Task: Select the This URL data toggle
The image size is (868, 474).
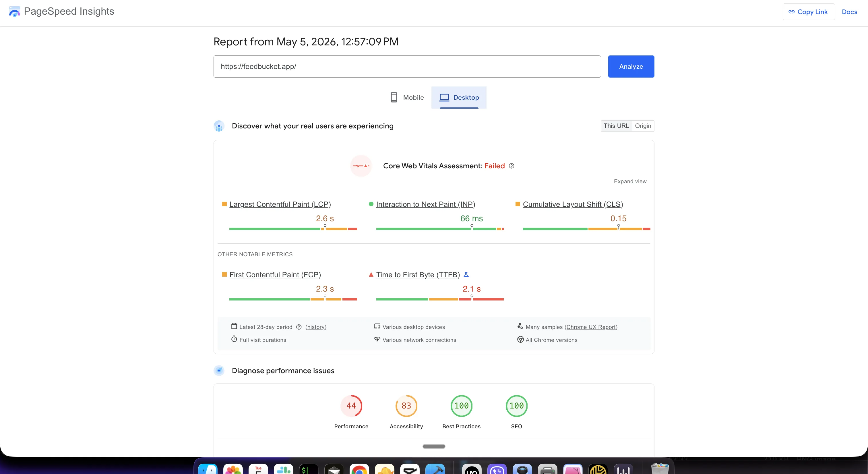Action: coord(616,126)
